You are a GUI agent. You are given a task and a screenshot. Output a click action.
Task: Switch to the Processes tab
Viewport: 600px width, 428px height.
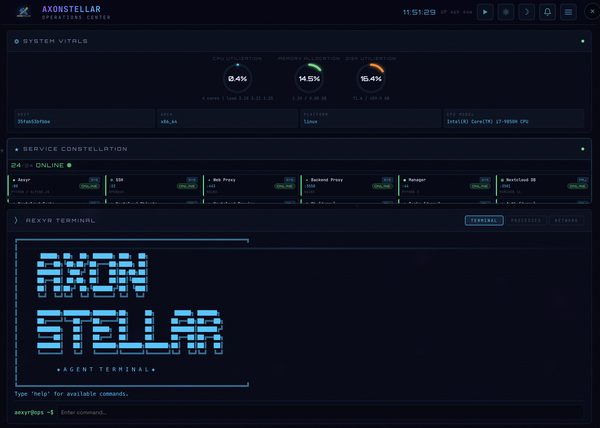(526, 220)
